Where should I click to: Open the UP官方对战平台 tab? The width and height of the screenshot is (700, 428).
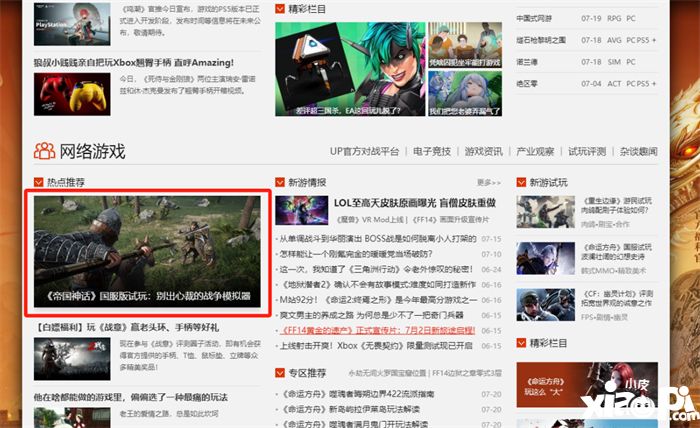click(364, 151)
